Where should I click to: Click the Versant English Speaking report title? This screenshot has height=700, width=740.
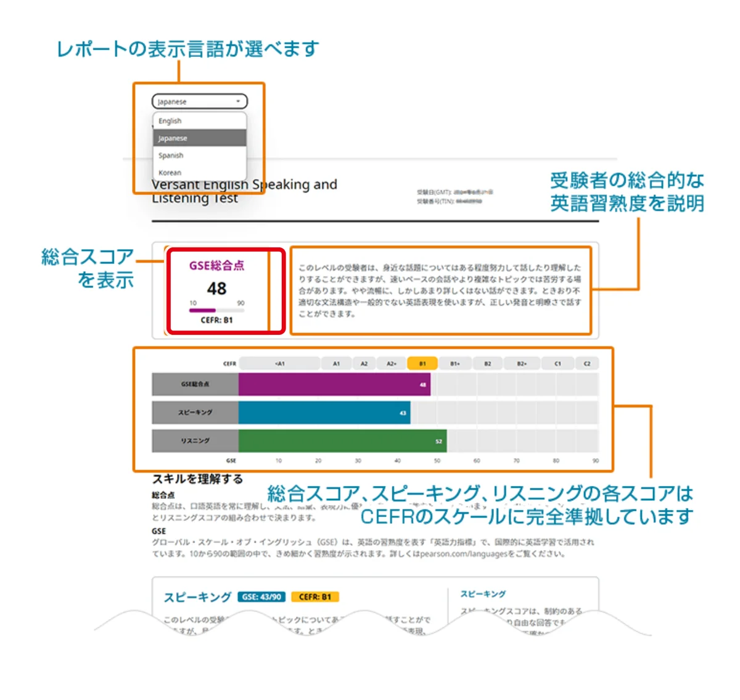[x=245, y=191]
